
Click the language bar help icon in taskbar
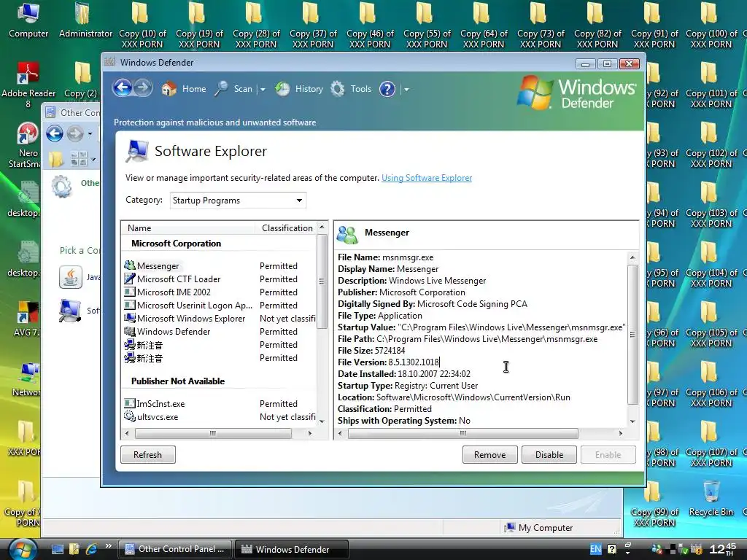point(612,549)
